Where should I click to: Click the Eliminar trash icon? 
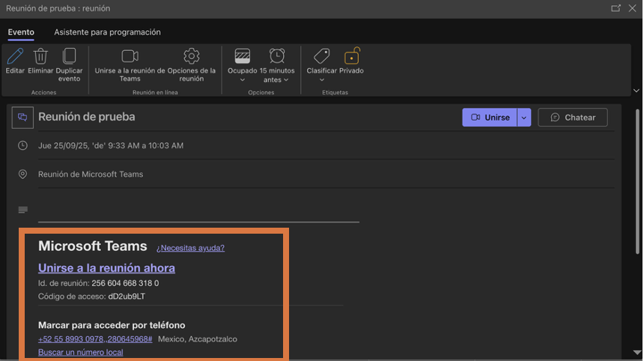[x=40, y=56]
